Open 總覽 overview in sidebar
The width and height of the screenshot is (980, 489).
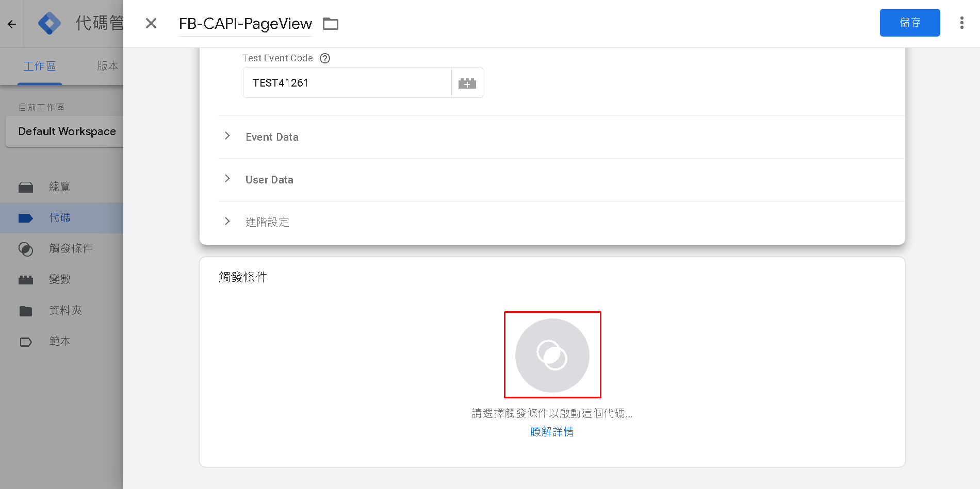[60, 187]
